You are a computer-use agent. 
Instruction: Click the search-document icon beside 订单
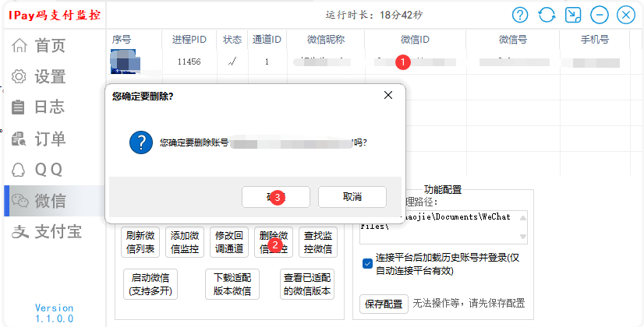pos(19,139)
